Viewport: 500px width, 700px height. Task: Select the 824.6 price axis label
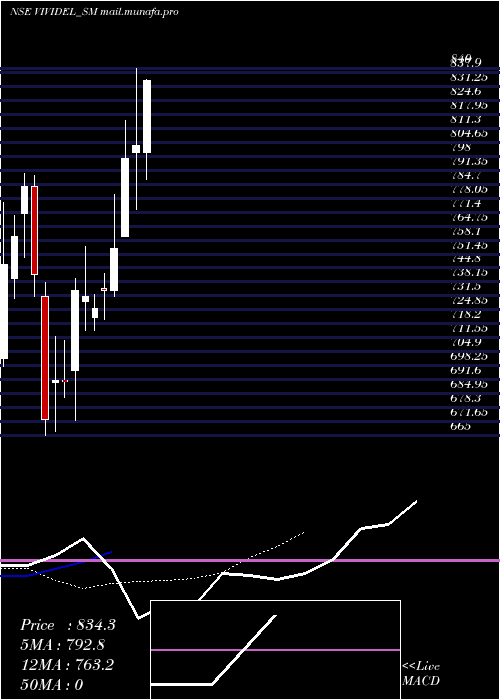point(466,92)
